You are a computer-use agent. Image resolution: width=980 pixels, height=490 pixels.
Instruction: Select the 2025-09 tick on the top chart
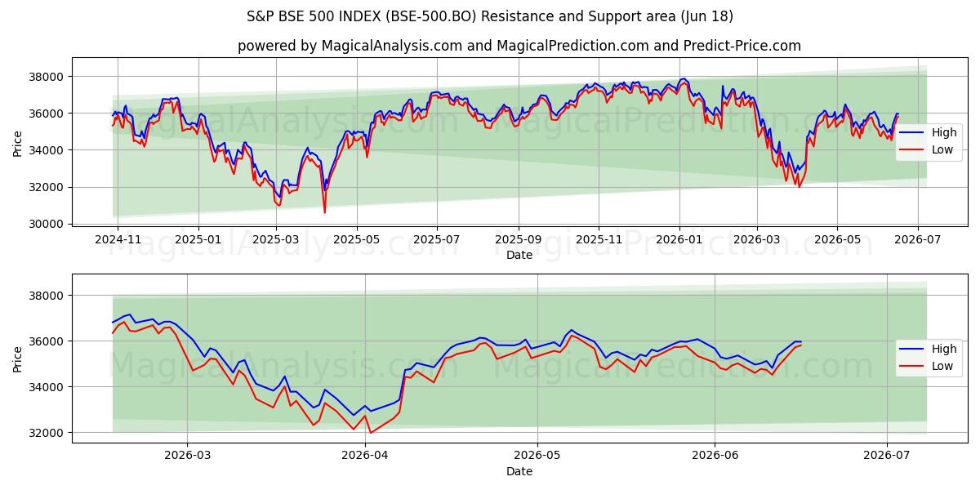(518, 240)
